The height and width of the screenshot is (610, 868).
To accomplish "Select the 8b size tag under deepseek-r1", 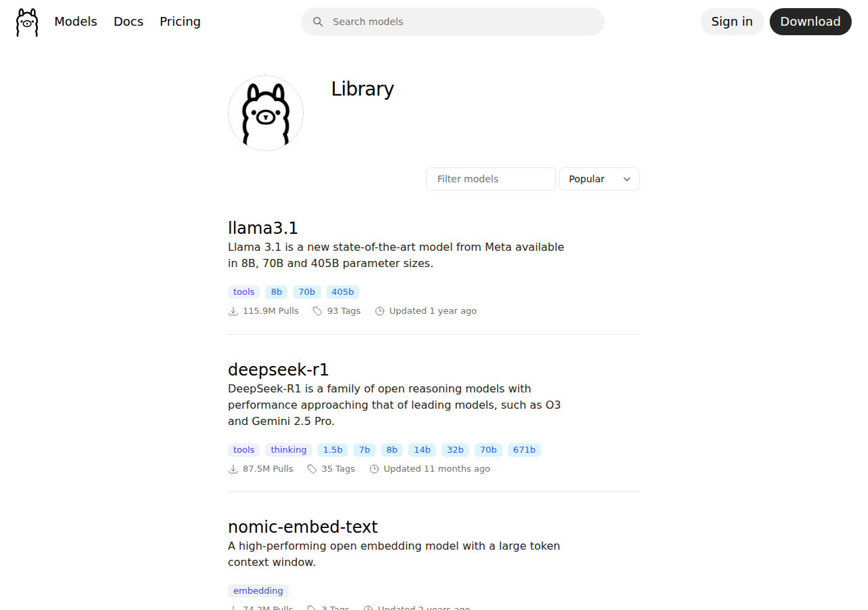I will tap(392, 450).
